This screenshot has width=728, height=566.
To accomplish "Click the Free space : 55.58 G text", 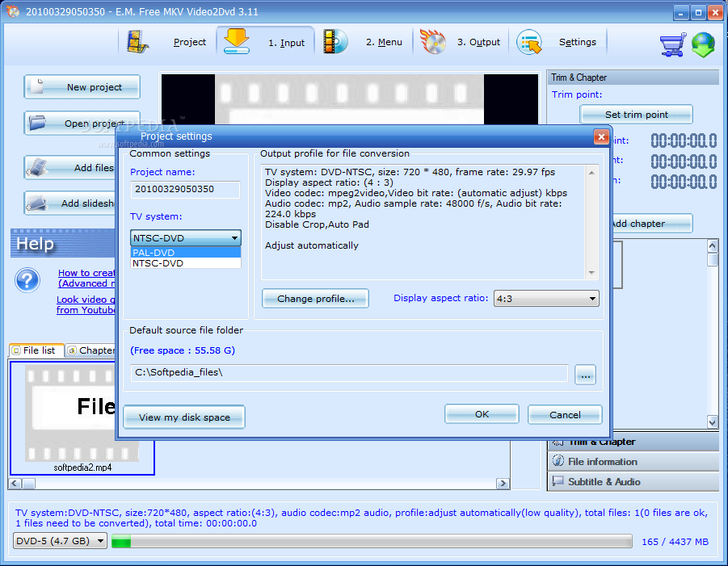I will point(183,350).
